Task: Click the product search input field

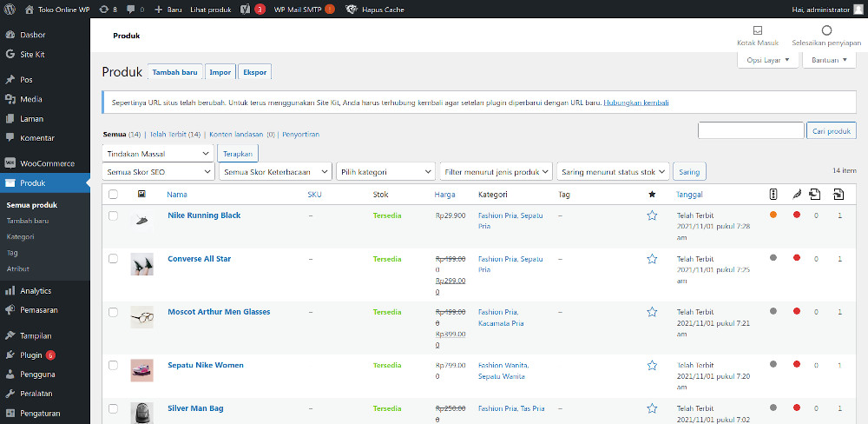Action: (x=751, y=131)
